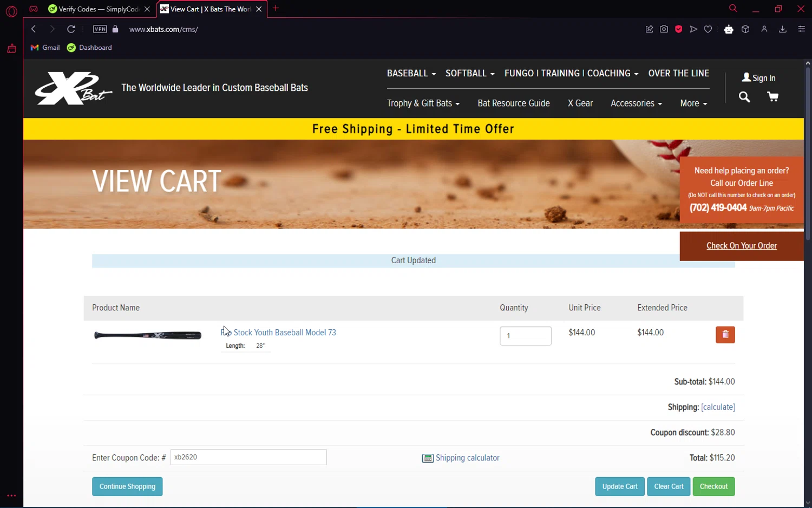Go back to the previous page
The width and height of the screenshot is (812, 508).
coord(34,29)
